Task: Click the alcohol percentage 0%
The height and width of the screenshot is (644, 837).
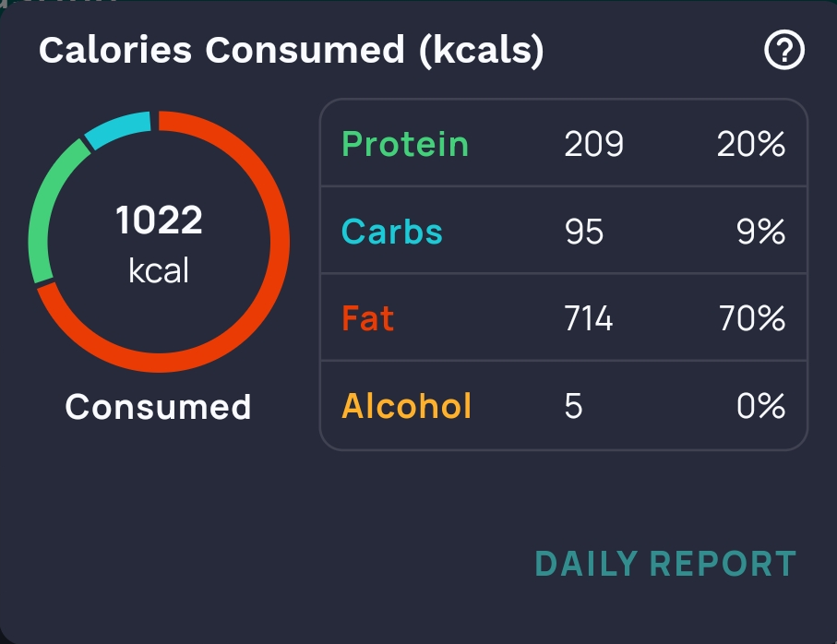Action: pos(760,406)
